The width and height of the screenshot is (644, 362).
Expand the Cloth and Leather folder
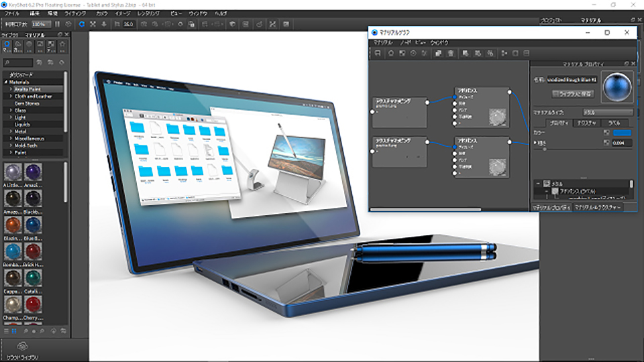[11, 96]
